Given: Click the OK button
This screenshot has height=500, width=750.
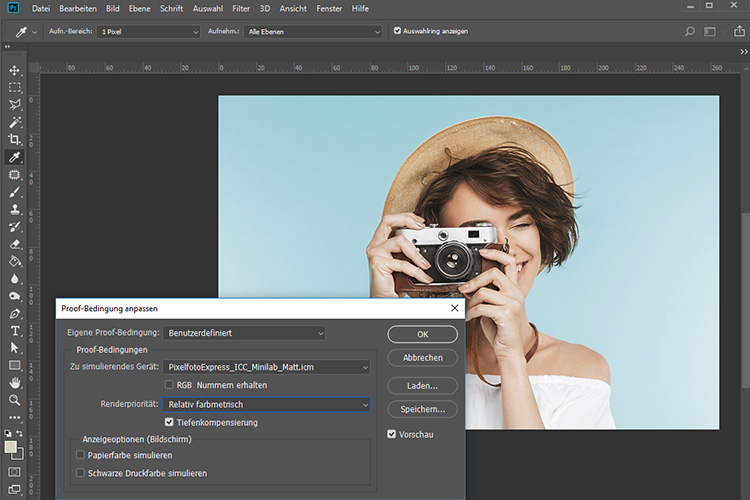Looking at the screenshot, I should [x=422, y=333].
